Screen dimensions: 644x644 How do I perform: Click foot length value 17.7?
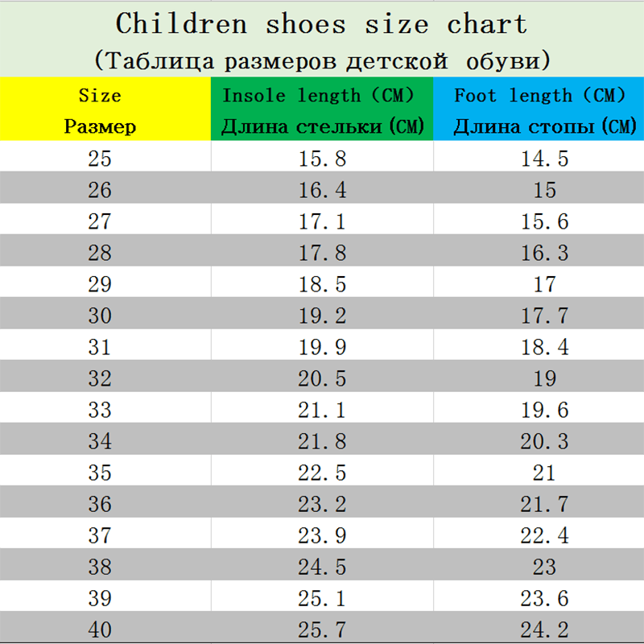[544, 316]
